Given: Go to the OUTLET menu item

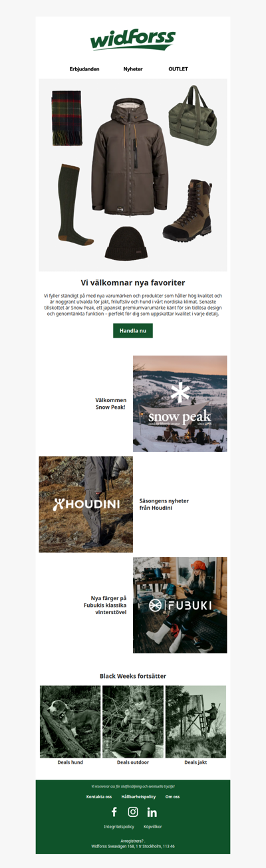Looking at the screenshot, I should point(178,69).
